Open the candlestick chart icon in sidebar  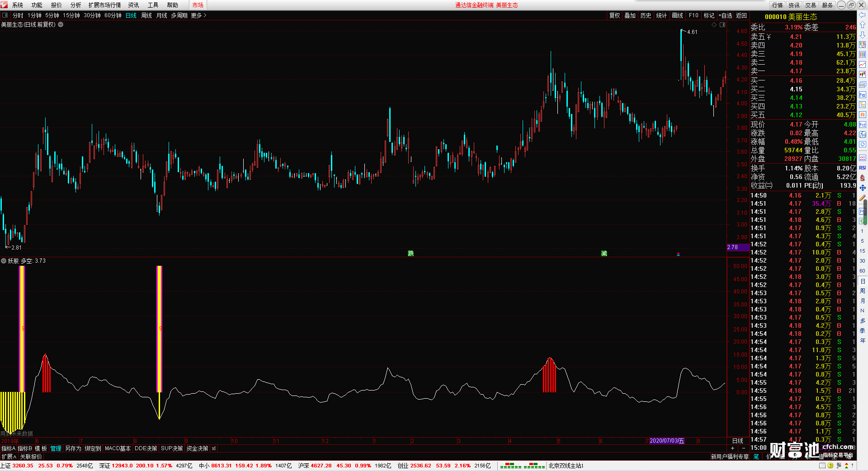pyautogui.click(x=863, y=75)
